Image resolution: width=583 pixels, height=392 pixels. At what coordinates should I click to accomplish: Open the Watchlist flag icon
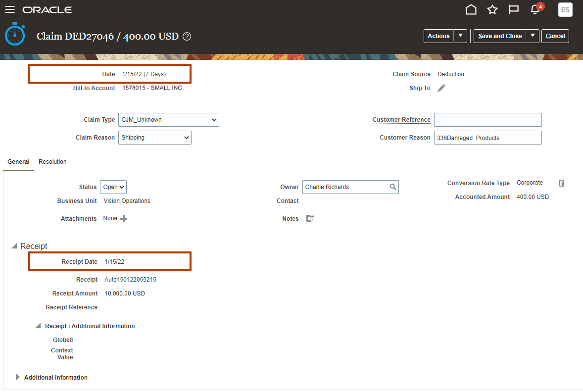[x=514, y=10]
